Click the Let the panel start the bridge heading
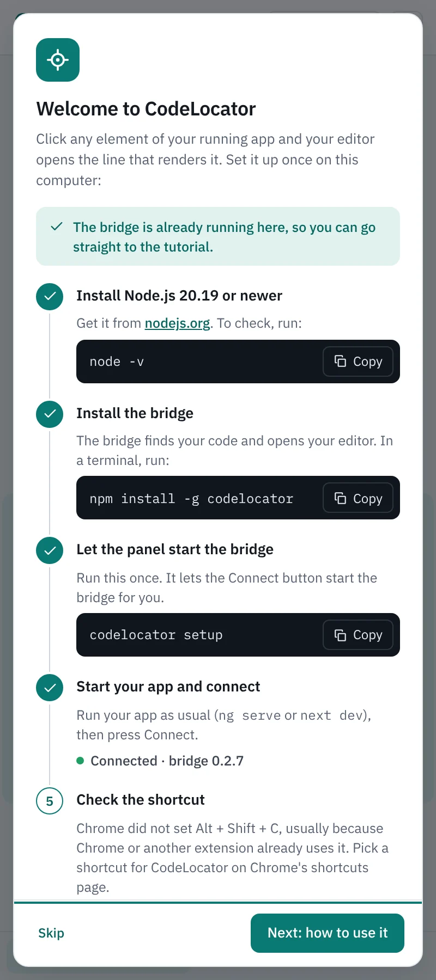The height and width of the screenshot is (980, 436). click(175, 549)
